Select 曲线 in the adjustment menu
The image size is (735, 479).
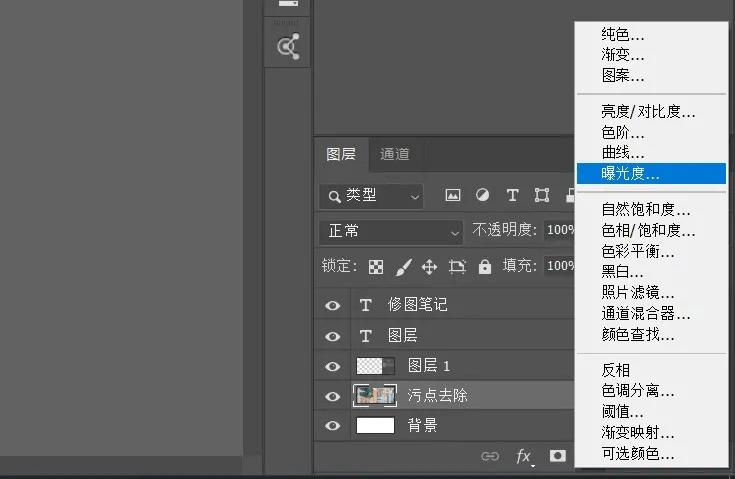(x=623, y=153)
